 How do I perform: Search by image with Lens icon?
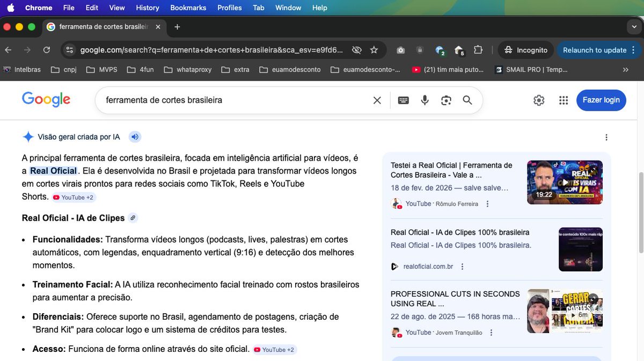click(x=446, y=100)
